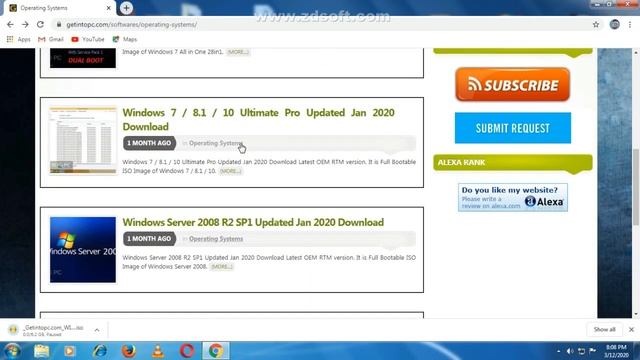Close the Operating Systems tab
The width and height of the screenshot is (640, 360).
click(x=109, y=8)
